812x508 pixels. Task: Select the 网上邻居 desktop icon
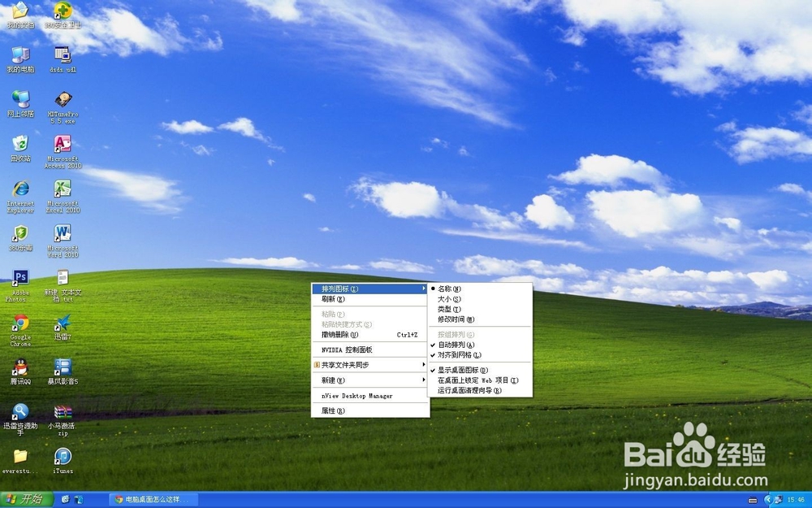[x=21, y=104]
